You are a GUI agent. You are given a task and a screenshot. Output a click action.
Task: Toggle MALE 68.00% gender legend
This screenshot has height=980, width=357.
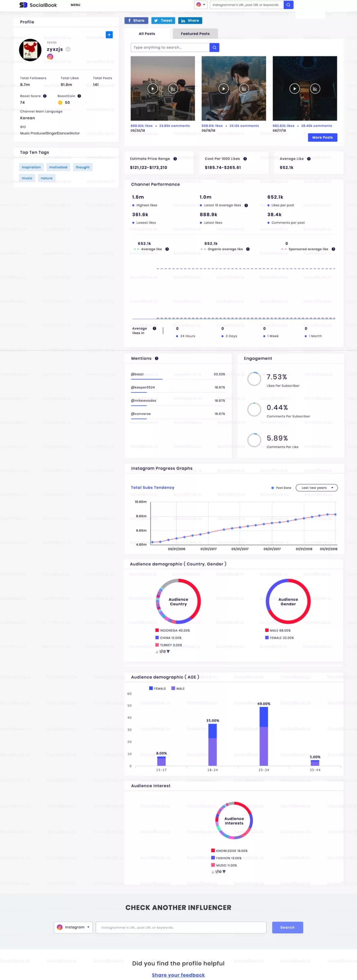[x=278, y=631]
